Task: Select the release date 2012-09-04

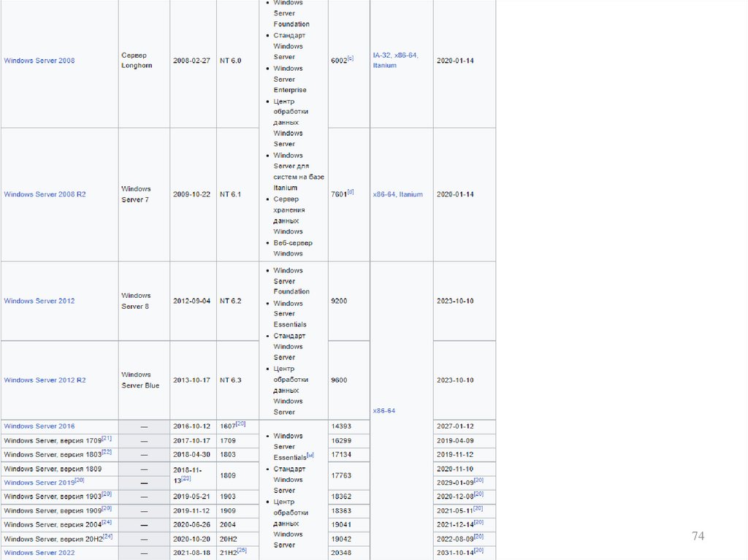Action: tap(192, 301)
